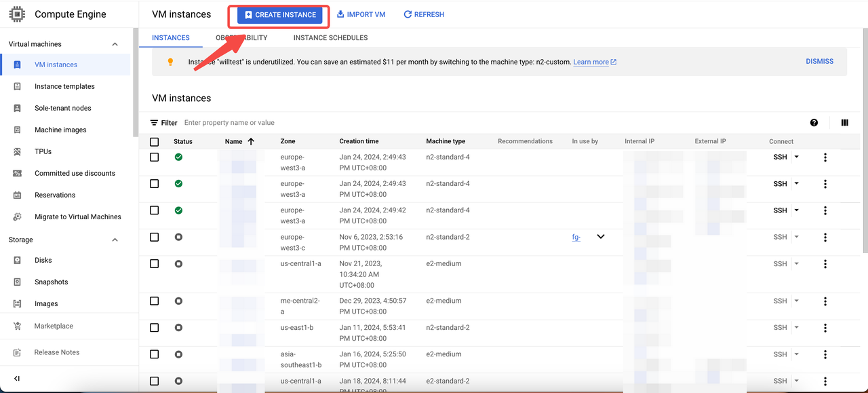Click the TPUs icon in sidebar
The width and height of the screenshot is (868, 393).
(x=18, y=151)
